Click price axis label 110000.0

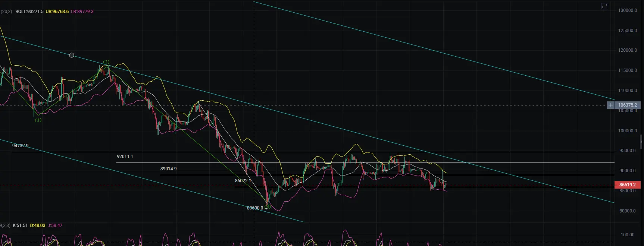628,91
